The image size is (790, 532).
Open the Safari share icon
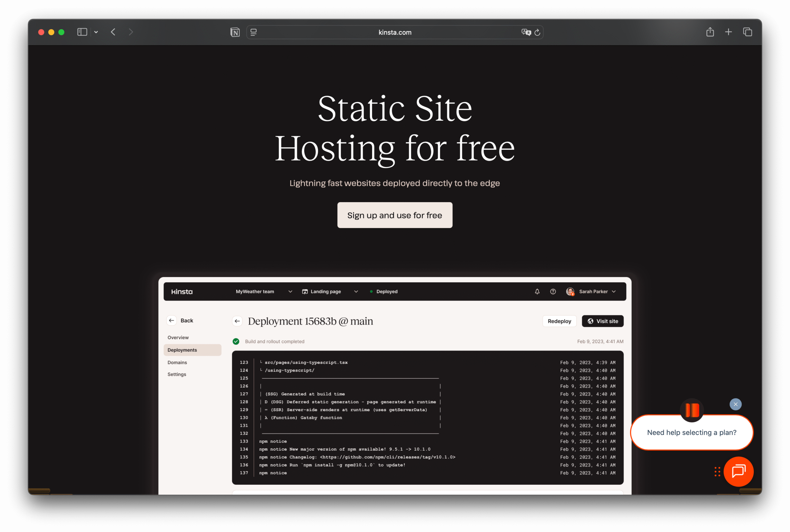click(x=710, y=32)
